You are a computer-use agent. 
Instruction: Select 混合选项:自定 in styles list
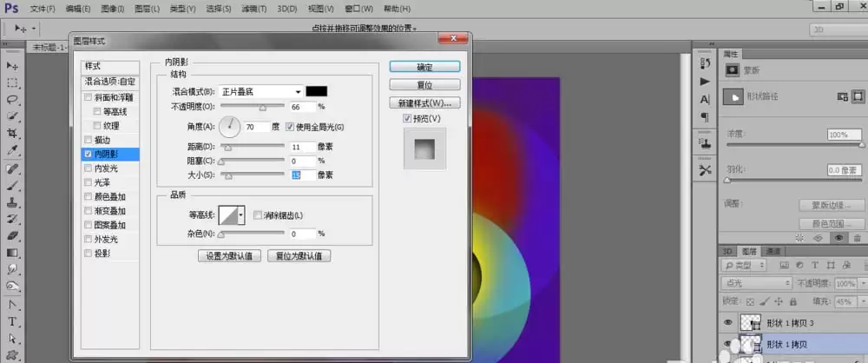(x=109, y=82)
